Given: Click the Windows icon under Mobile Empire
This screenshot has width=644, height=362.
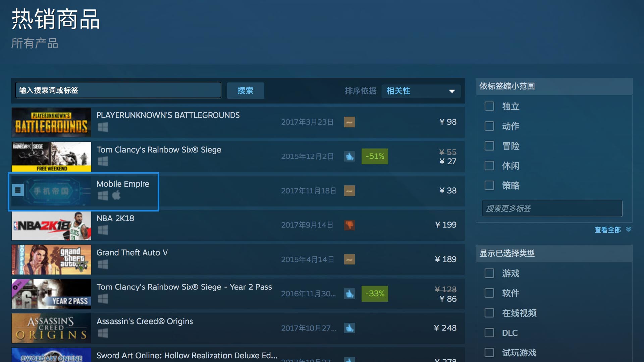Looking at the screenshot, I should [x=103, y=196].
